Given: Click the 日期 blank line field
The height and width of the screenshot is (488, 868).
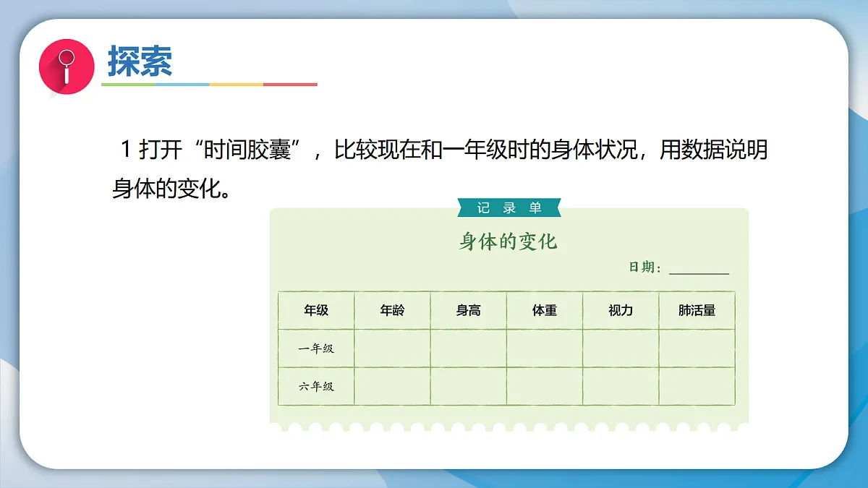Looking at the screenshot, I should click(699, 269).
